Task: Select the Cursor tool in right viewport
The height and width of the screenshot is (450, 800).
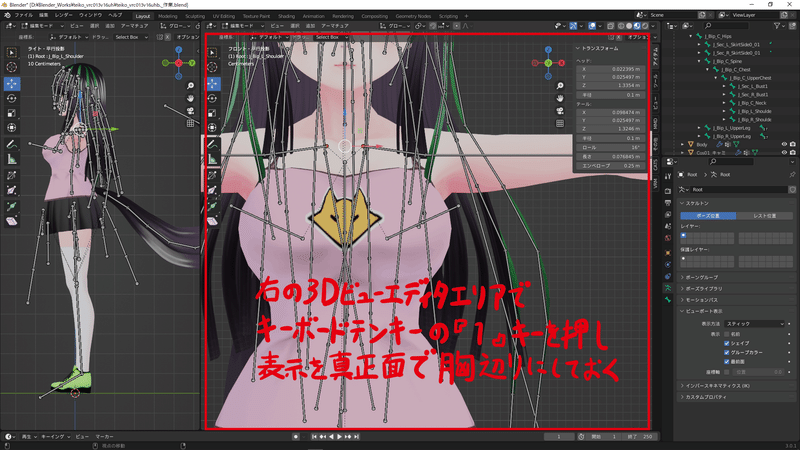Action: (x=213, y=67)
